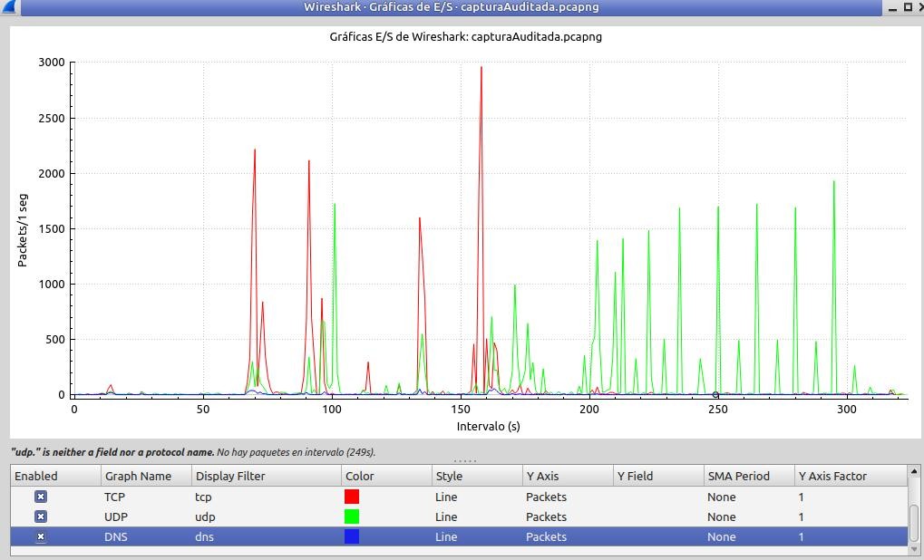Click the SMA Period column header
The height and width of the screenshot is (560, 924).
click(750, 476)
